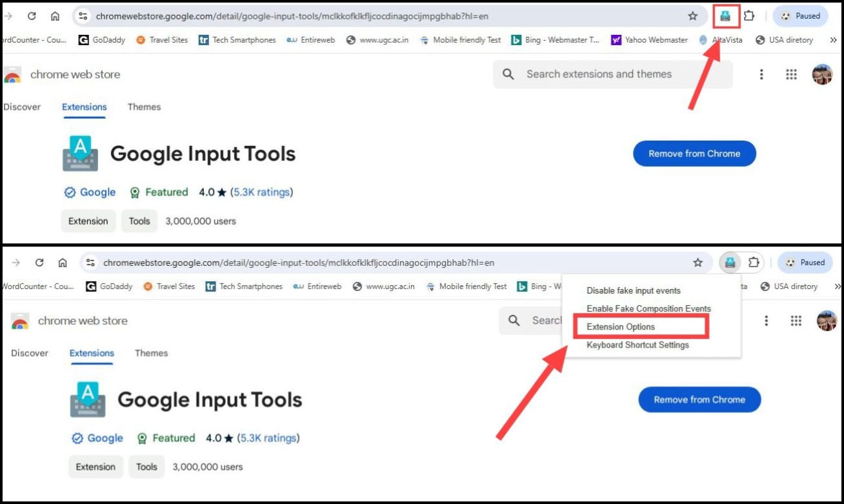Open the Yahoo Webmaster bookmark in the upper browser

[650, 40]
